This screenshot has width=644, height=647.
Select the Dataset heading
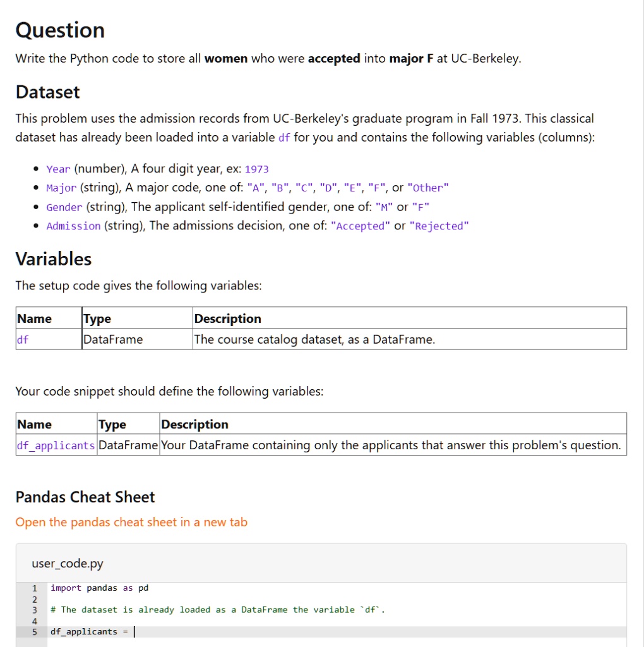[x=48, y=92]
